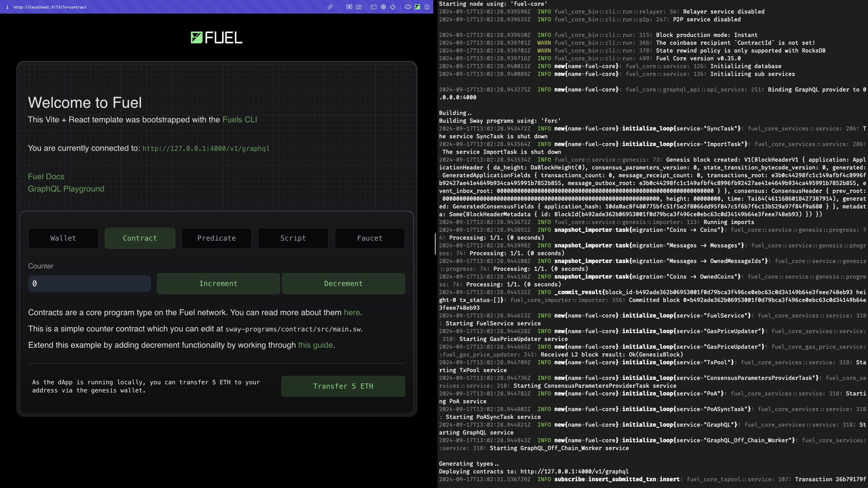Click the genesis wallet transfer description text
This screenshot has width=868, height=488.
(x=146, y=386)
